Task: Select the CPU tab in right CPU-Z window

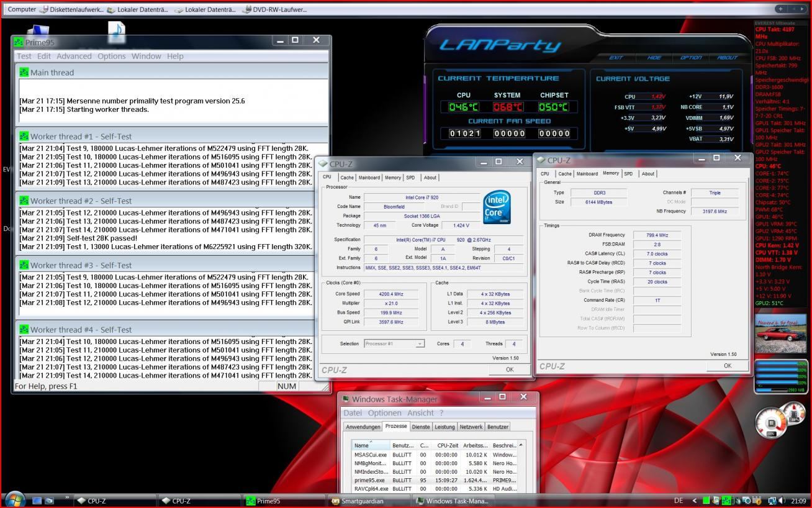Action: click(x=544, y=174)
